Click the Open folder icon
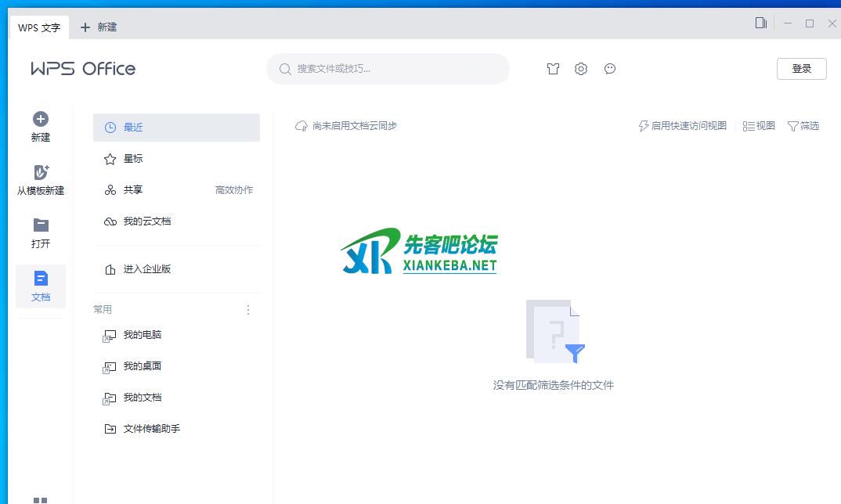 [x=41, y=225]
